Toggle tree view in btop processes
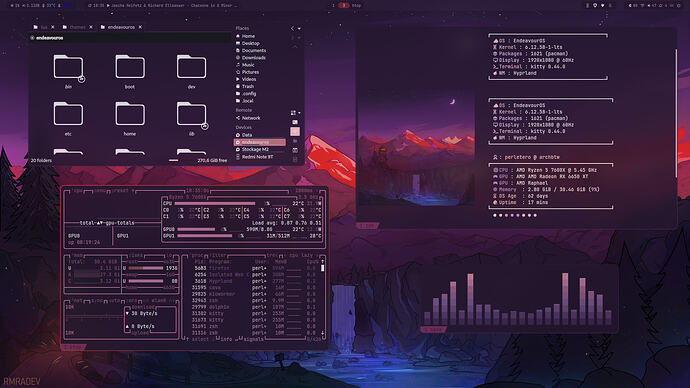 point(272,255)
